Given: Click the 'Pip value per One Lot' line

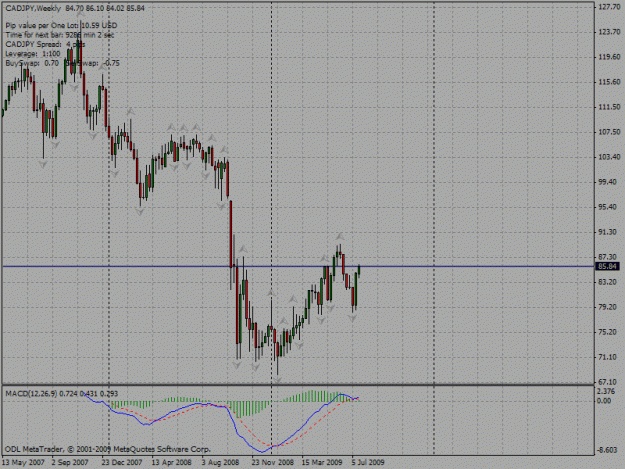Looking at the screenshot, I should coord(61,26).
